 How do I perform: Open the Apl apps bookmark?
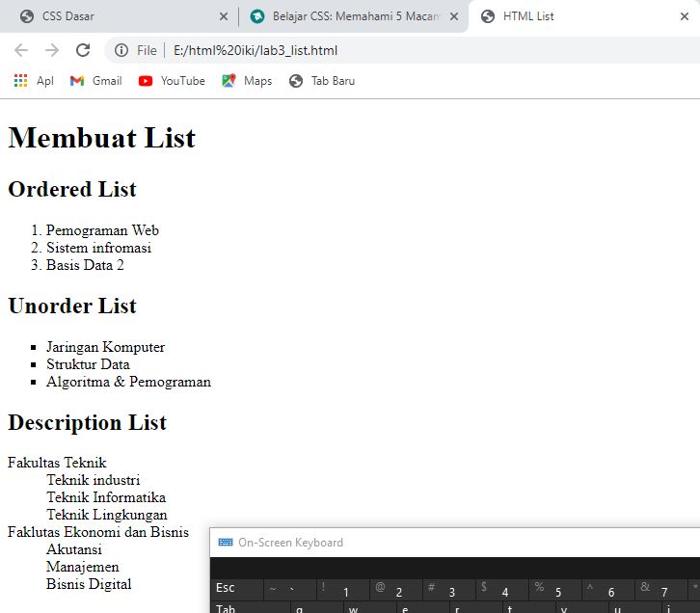point(34,81)
